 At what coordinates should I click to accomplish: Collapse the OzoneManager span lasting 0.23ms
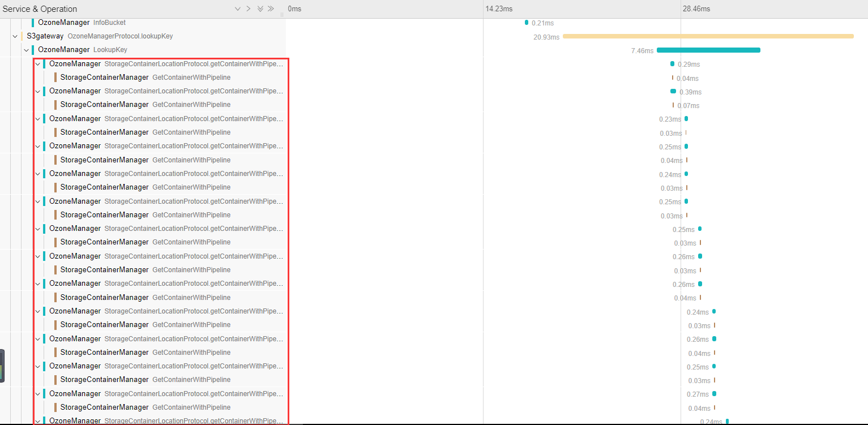(37, 119)
